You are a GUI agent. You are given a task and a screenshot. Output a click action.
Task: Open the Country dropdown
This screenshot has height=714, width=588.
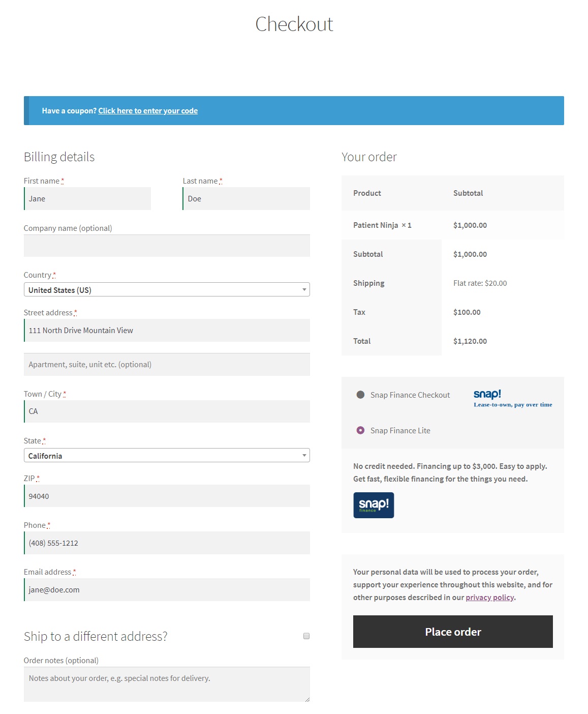pos(167,289)
